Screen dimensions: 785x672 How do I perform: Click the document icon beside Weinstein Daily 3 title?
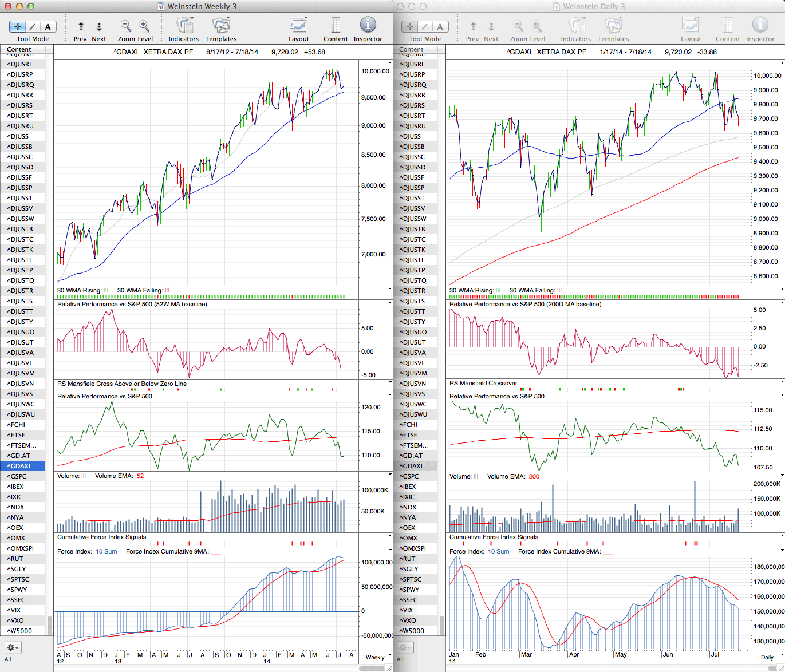(x=557, y=6)
